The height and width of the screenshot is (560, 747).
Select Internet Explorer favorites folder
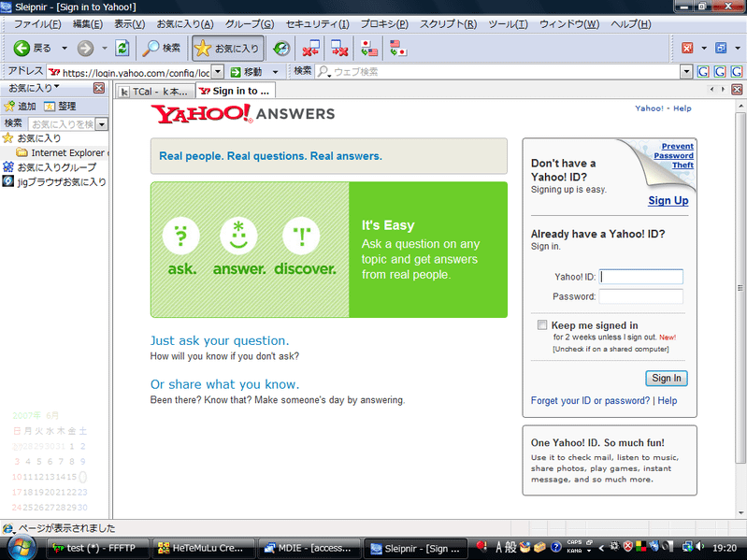tap(62, 153)
